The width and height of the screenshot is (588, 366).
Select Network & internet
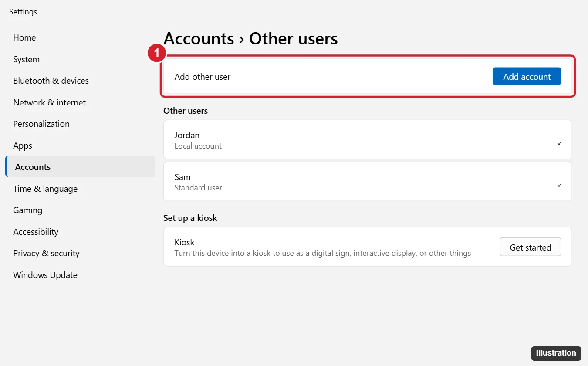50,102
